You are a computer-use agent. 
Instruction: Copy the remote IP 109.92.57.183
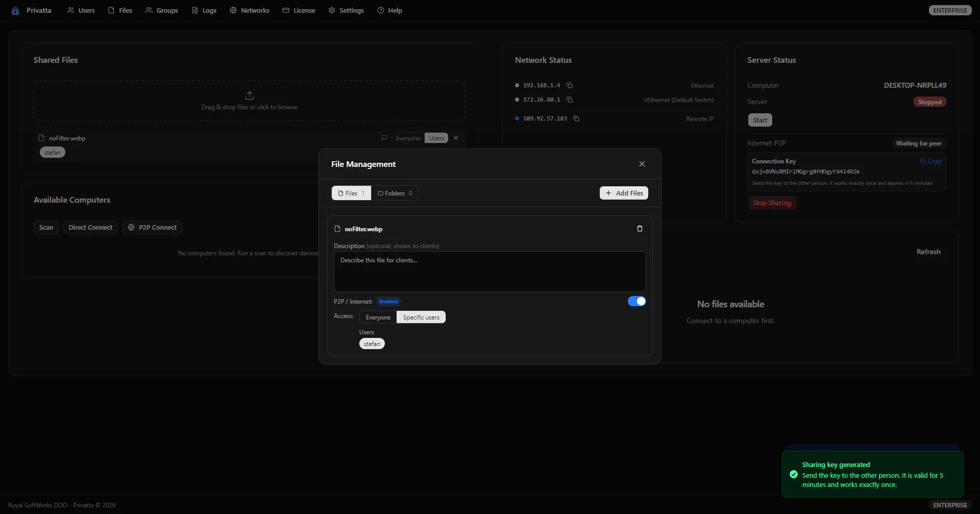point(576,118)
